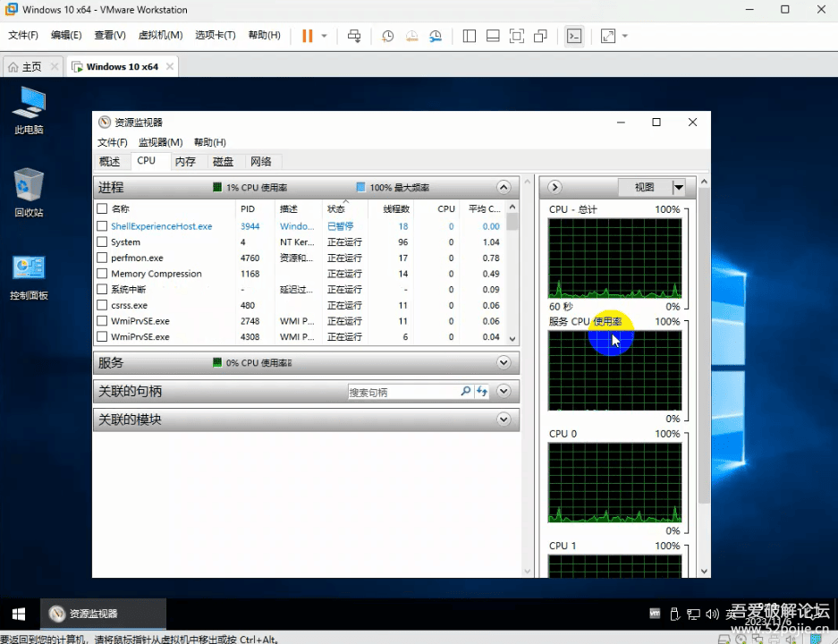Check the System process checkbox
Image resolution: width=838 pixels, height=644 pixels.
coord(102,241)
